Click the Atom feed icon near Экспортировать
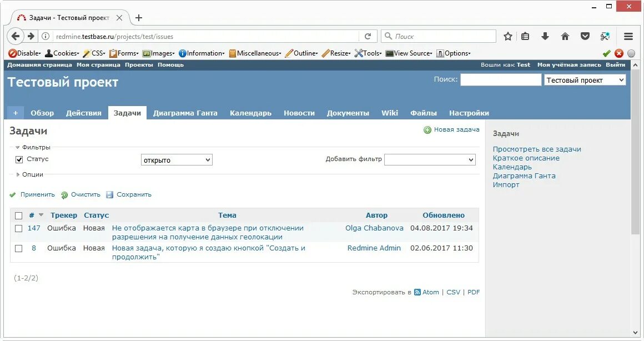The image size is (644, 341). click(416, 292)
